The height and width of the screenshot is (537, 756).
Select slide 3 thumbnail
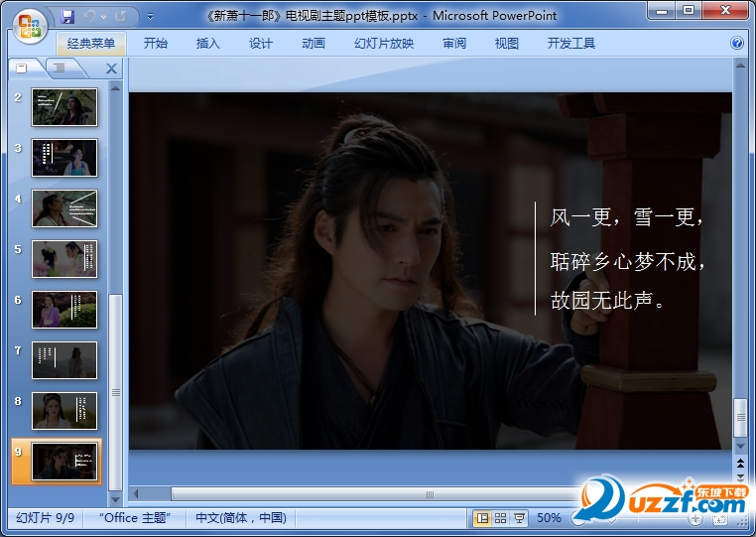(x=64, y=158)
